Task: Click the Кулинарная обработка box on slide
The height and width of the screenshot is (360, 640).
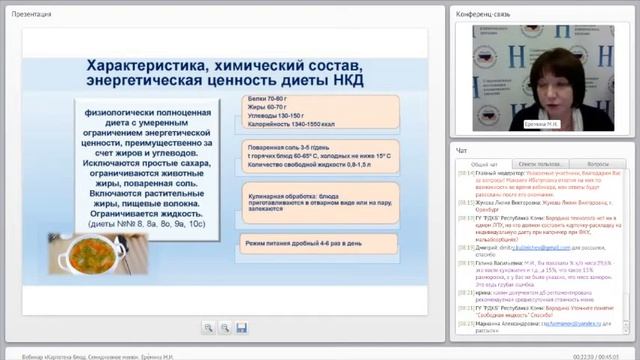Action: click(x=320, y=203)
